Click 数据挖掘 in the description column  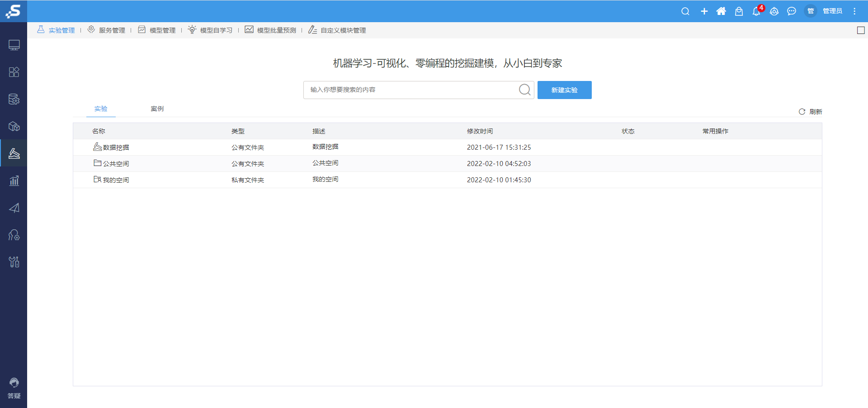pos(325,147)
